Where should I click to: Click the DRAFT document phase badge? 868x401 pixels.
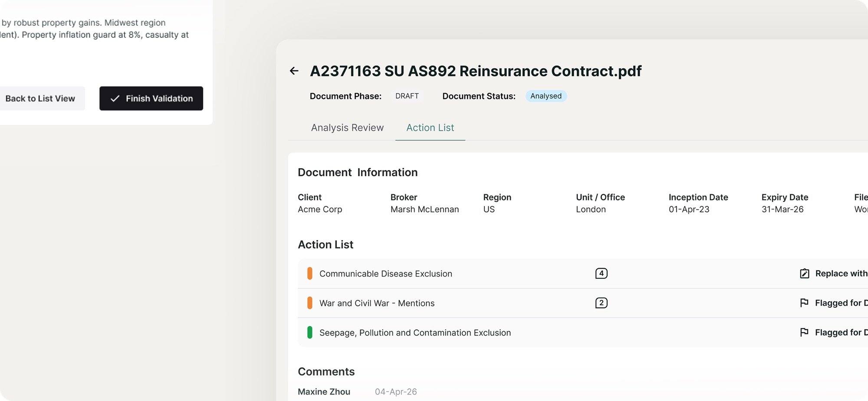click(407, 96)
